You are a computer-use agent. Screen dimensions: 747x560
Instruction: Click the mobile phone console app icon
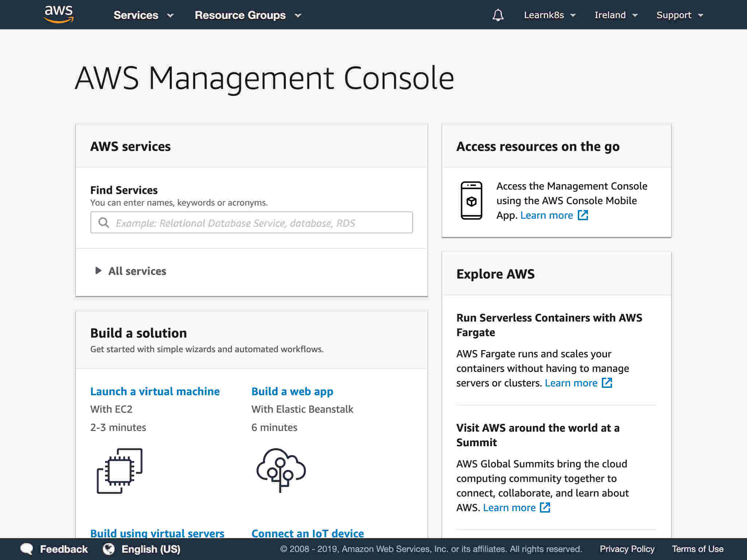[471, 201]
